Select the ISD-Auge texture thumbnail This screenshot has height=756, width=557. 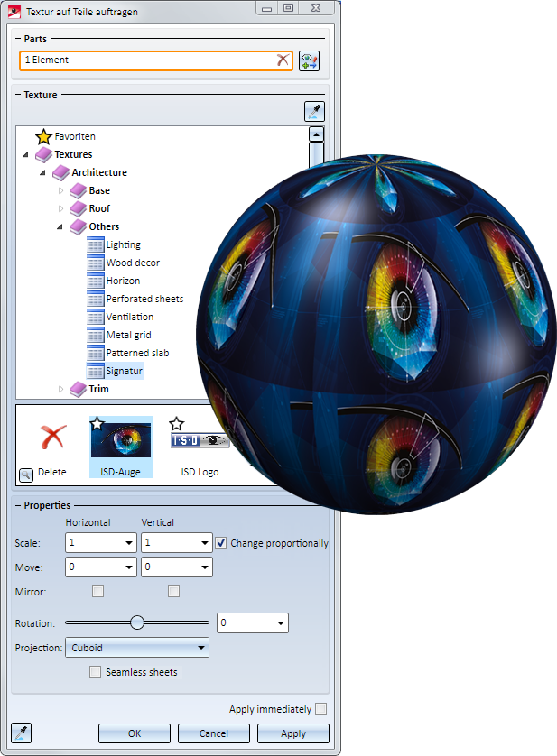pos(121,439)
